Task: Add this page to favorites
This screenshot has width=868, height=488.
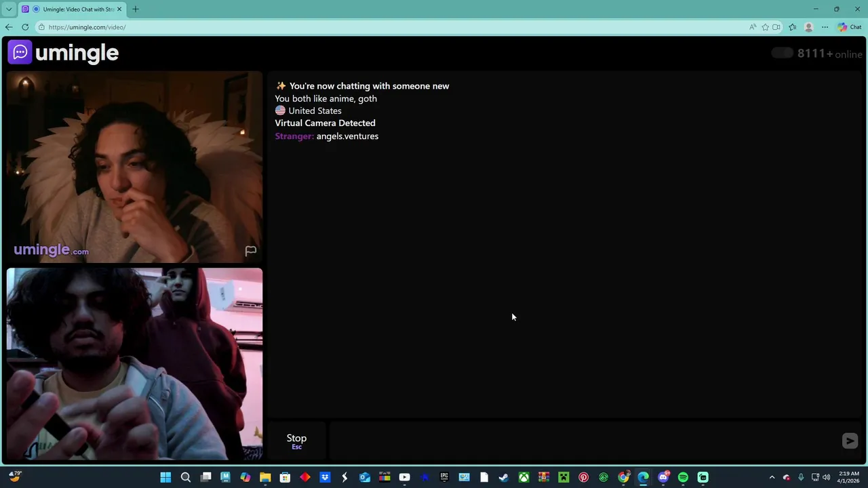Action: (765, 27)
